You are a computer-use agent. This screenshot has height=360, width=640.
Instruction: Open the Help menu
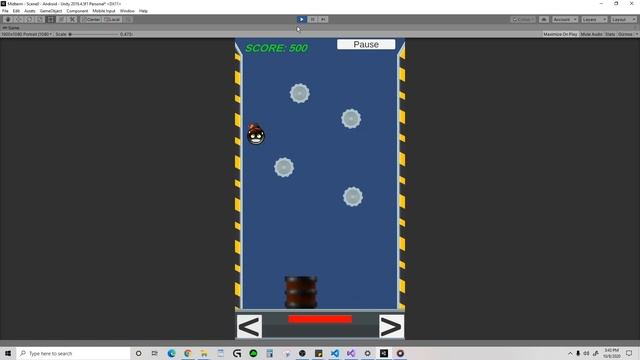tap(143, 11)
